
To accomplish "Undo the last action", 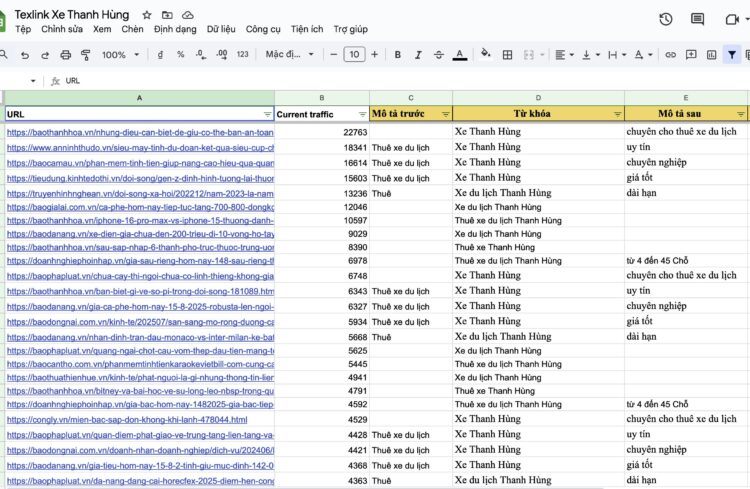I will [25, 55].
